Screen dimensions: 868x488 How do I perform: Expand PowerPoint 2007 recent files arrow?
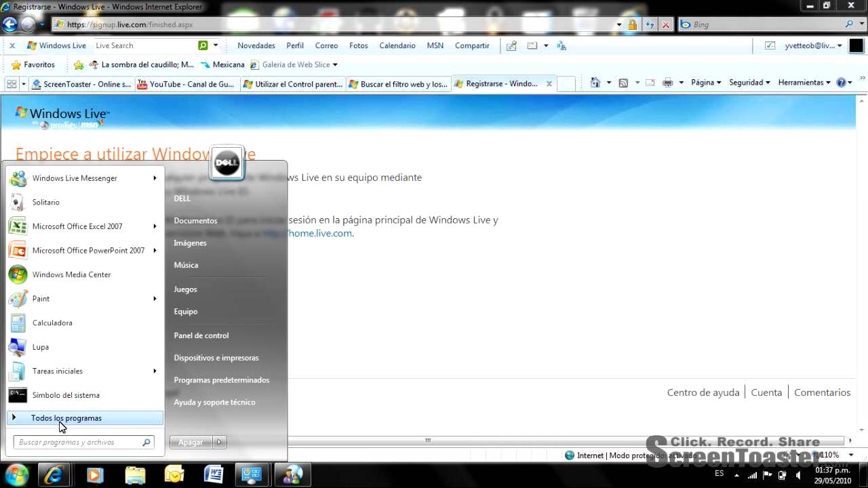(155, 250)
